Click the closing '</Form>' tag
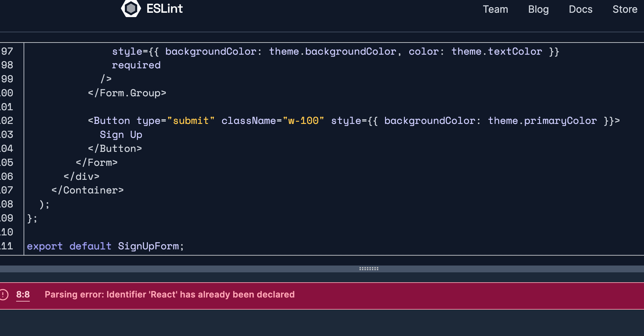The width and height of the screenshot is (644, 336). [97, 163]
